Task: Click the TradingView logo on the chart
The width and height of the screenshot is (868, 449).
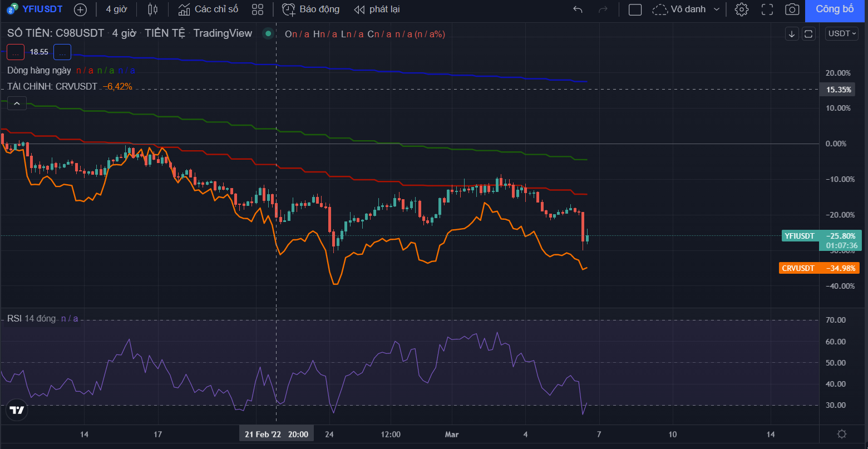Action: (17, 410)
